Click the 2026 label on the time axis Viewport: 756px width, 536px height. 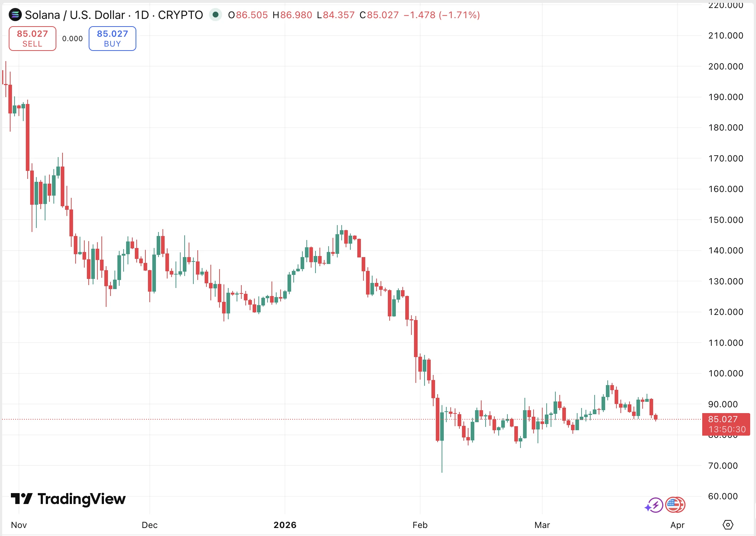(x=285, y=525)
